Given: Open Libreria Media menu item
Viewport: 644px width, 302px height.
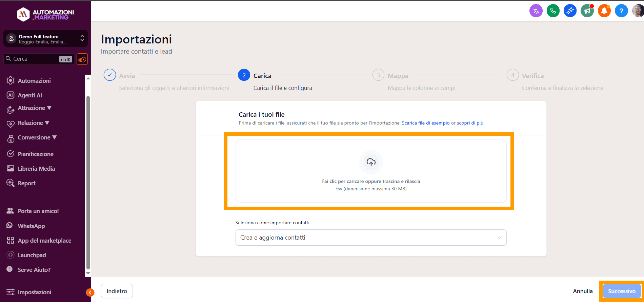Looking at the screenshot, I should [x=36, y=169].
